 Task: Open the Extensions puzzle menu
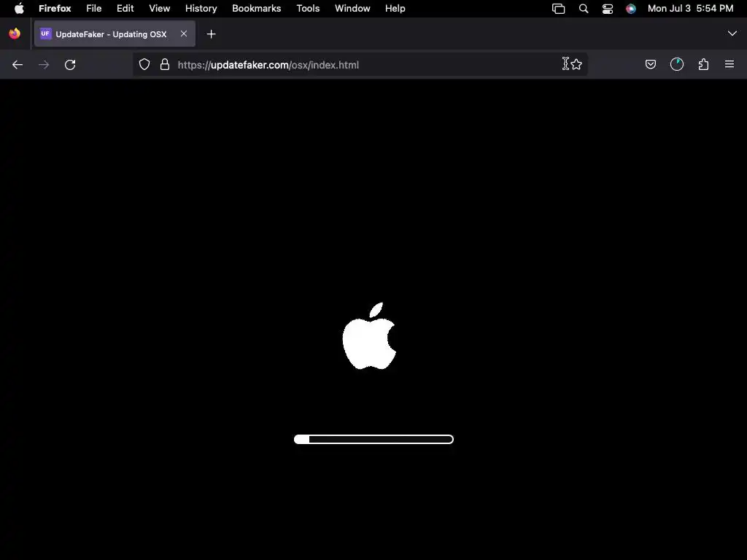(x=704, y=64)
